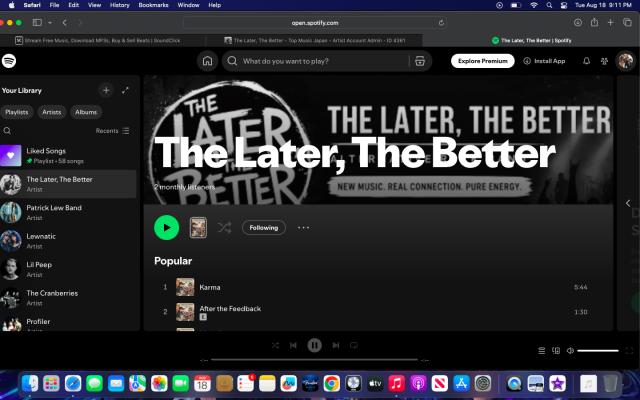Open sidebar options dropdown arrow in Safari
Image resolution: width=640 pixels, height=400 pixels.
click(50, 22)
